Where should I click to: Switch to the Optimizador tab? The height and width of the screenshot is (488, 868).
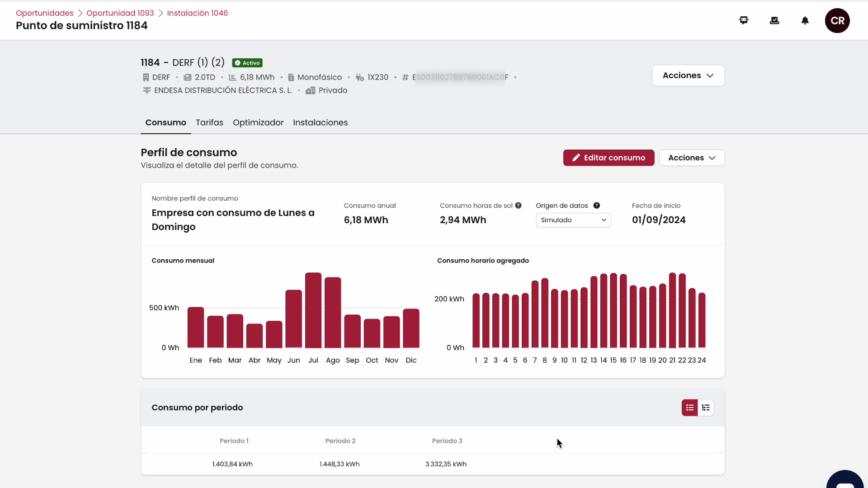pyautogui.click(x=258, y=122)
